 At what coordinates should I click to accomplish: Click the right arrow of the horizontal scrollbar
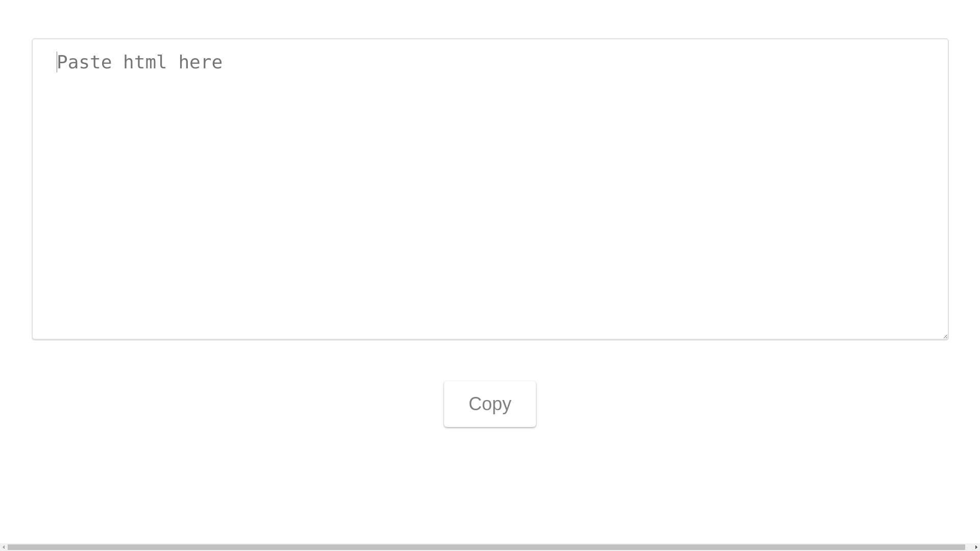[975, 547]
